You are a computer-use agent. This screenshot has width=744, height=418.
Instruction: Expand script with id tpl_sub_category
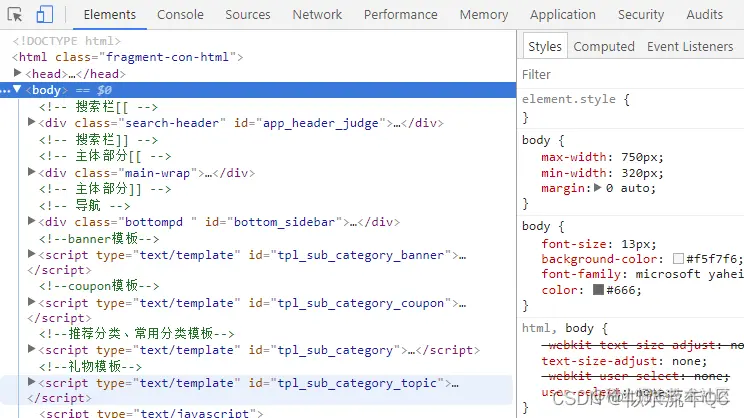click(31, 349)
